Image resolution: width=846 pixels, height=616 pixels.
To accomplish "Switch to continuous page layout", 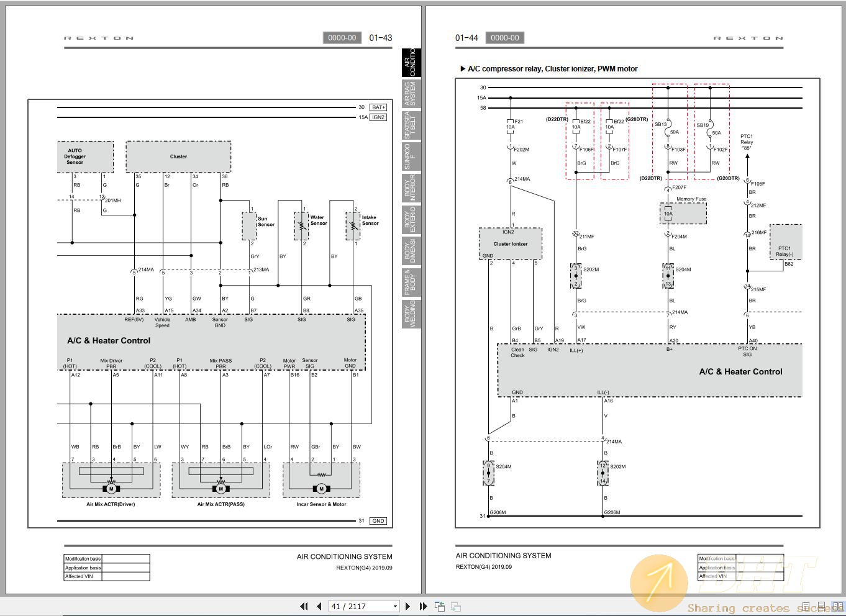I will [821, 606].
